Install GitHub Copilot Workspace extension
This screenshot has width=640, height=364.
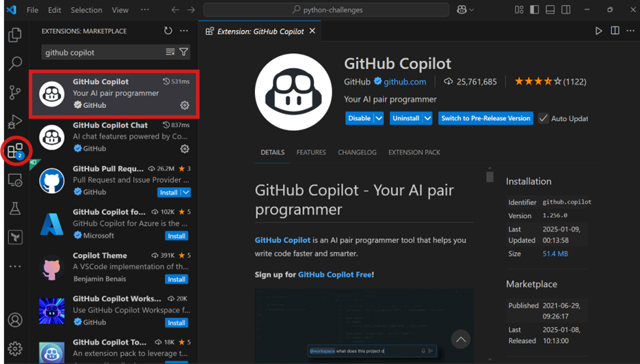click(176, 323)
